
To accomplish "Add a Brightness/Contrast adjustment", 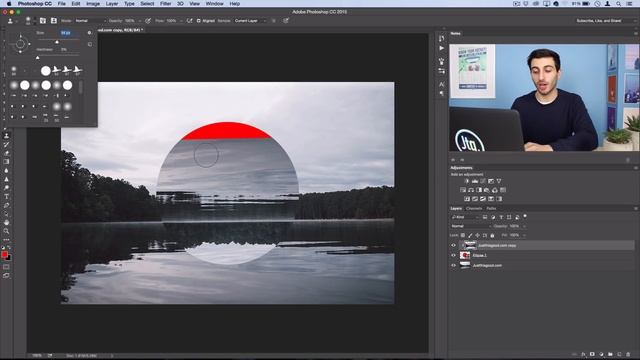I will [467, 181].
